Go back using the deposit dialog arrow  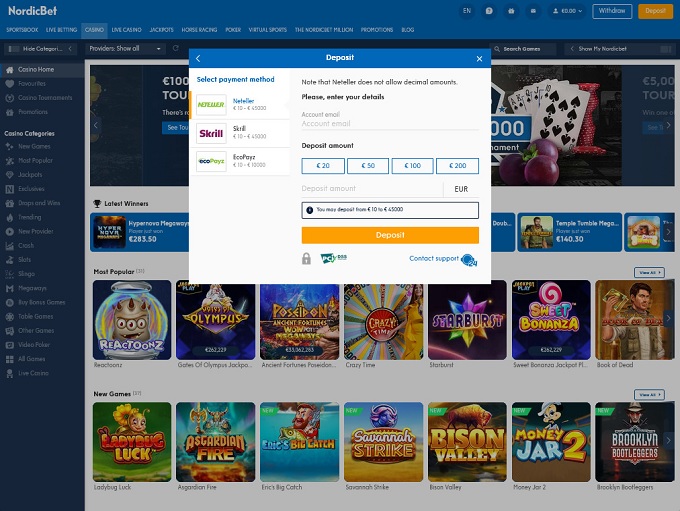tap(198, 58)
